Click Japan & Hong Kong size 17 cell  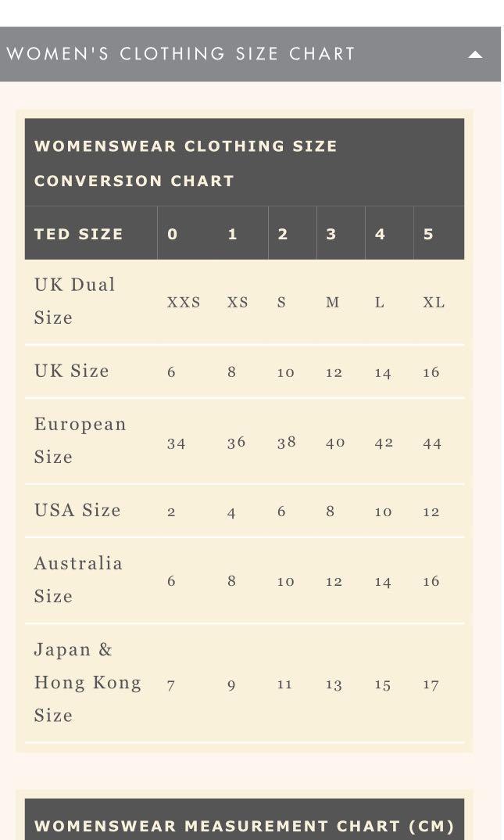(431, 685)
